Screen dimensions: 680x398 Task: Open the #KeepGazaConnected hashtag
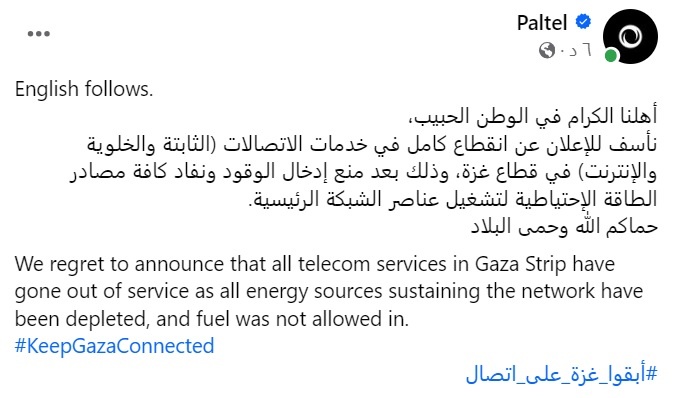pyautogui.click(x=114, y=346)
